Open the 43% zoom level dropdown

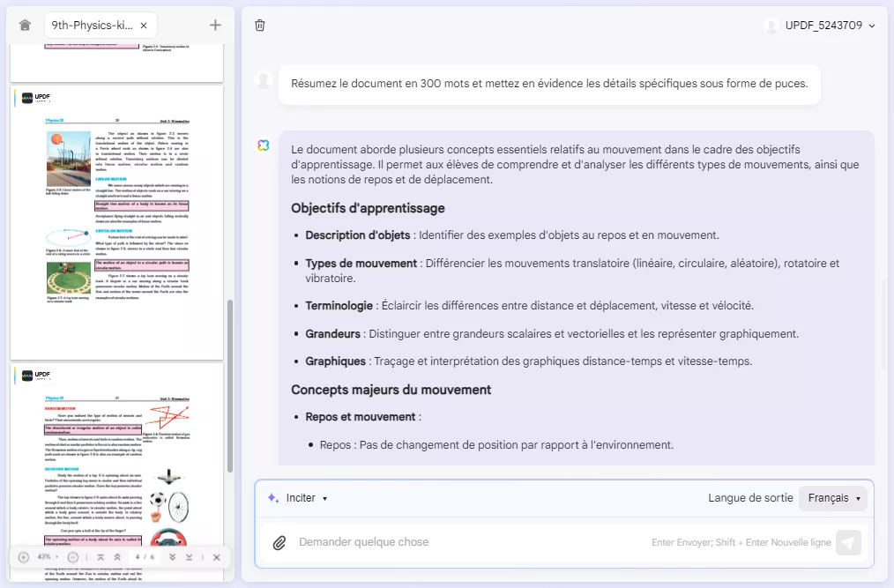pyautogui.click(x=48, y=557)
